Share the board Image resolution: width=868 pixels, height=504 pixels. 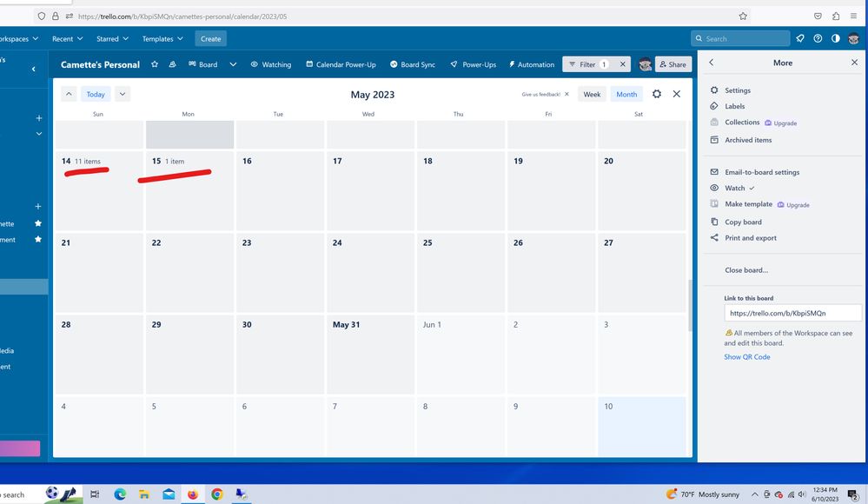673,64
